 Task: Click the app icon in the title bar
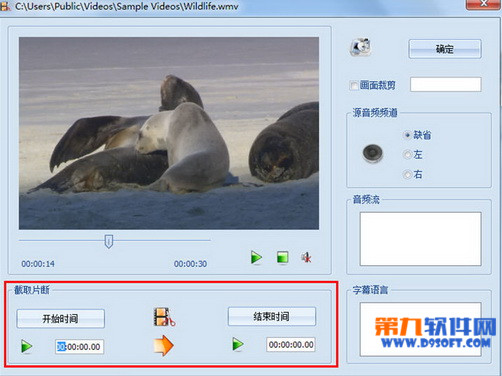click(x=5, y=6)
